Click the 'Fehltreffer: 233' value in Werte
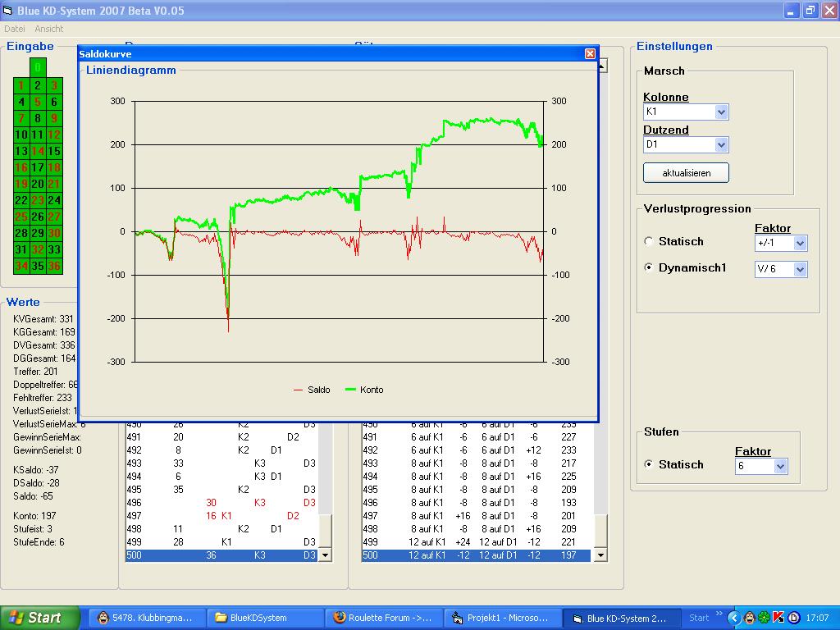 [43, 398]
